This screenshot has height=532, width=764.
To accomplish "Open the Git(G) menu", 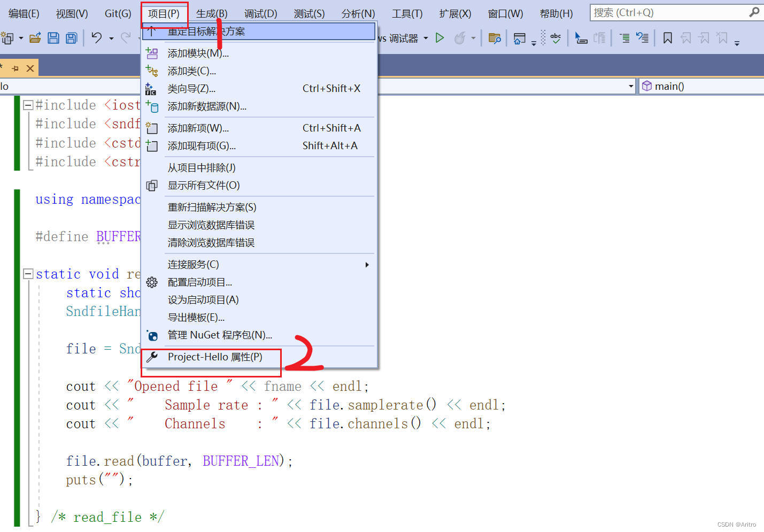I will [x=118, y=13].
